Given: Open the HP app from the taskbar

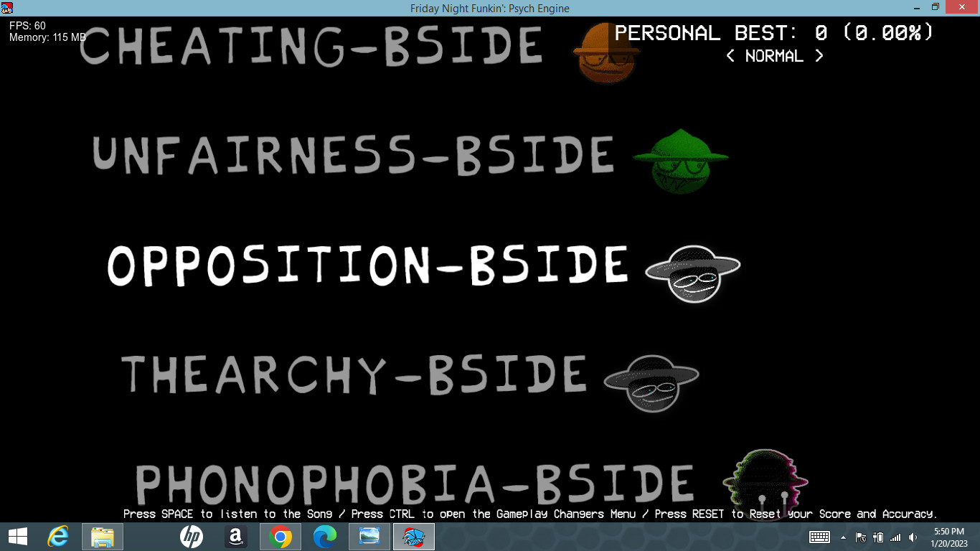Looking at the screenshot, I should (x=192, y=537).
